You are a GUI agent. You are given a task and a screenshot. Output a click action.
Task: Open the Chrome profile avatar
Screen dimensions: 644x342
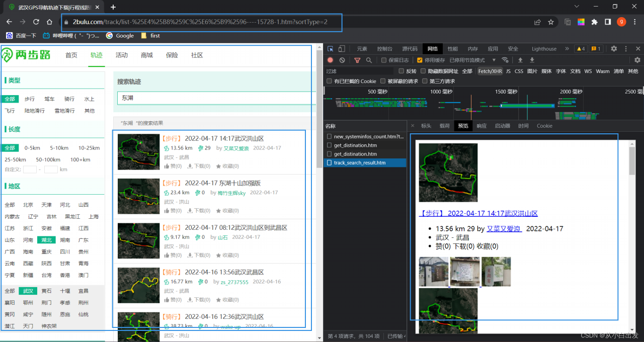point(621,22)
